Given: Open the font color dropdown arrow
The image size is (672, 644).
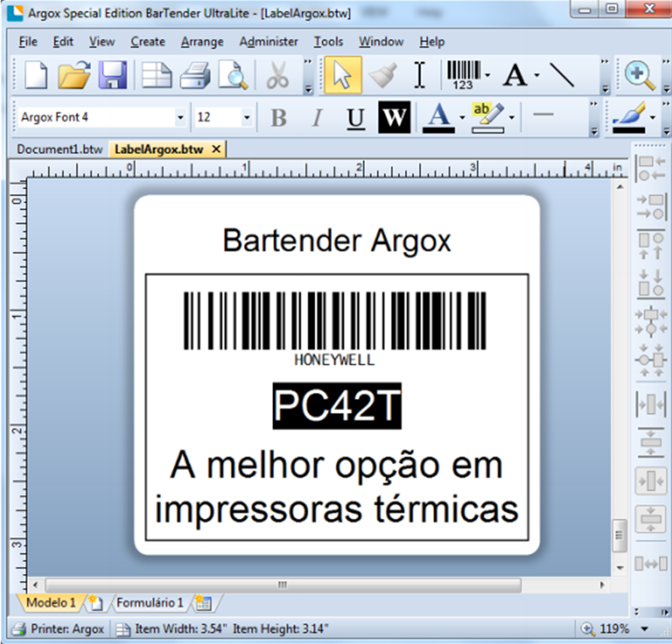Looking at the screenshot, I should click(x=462, y=117).
